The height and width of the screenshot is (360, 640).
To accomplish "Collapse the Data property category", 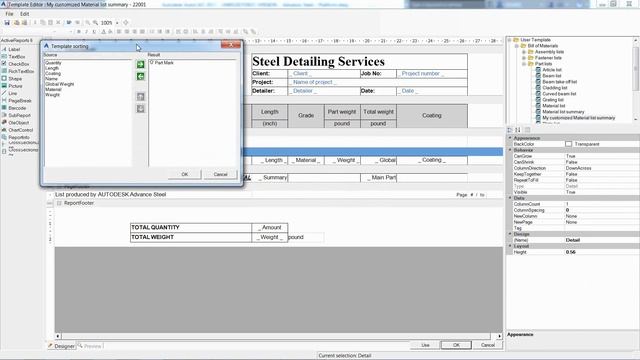I will pyautogui.click(x=510, y=198).
